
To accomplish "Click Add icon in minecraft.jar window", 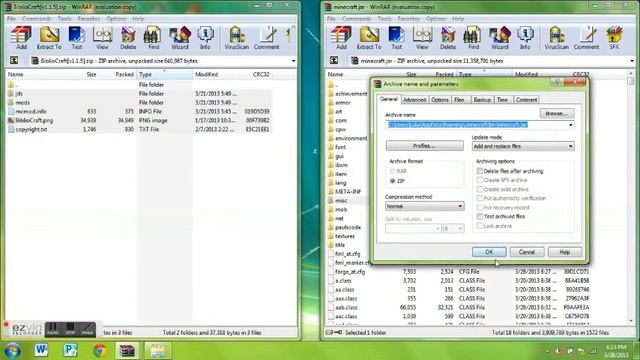I will tap(341, 38).
